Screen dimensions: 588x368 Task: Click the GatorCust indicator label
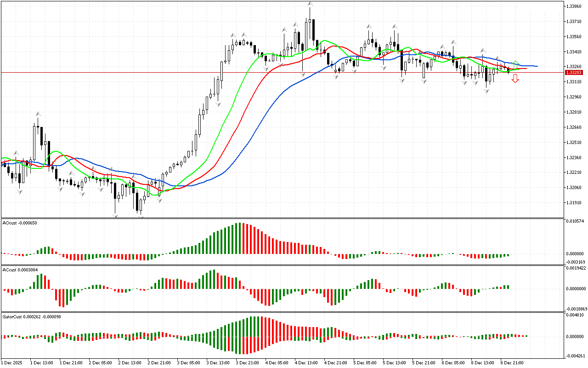pyautogui.click(x=32, y=317)
